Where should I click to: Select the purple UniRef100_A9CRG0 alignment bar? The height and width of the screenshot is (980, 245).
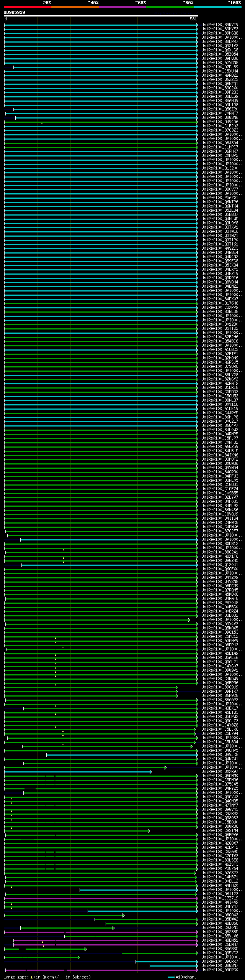[x=101, y=970]
